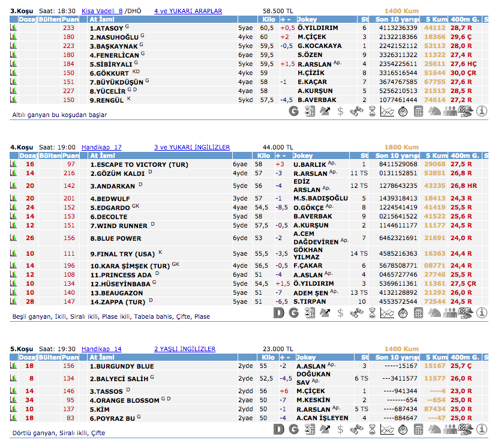Click the G icon under race 3
This screenshot has height=446, width=504.
[293, 111]
